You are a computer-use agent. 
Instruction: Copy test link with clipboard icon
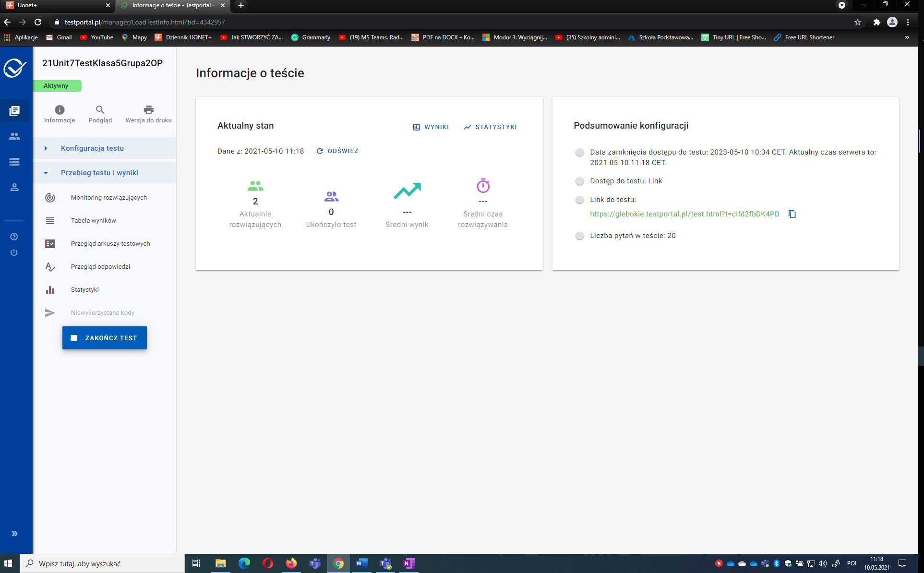click(x=792, y=214)
